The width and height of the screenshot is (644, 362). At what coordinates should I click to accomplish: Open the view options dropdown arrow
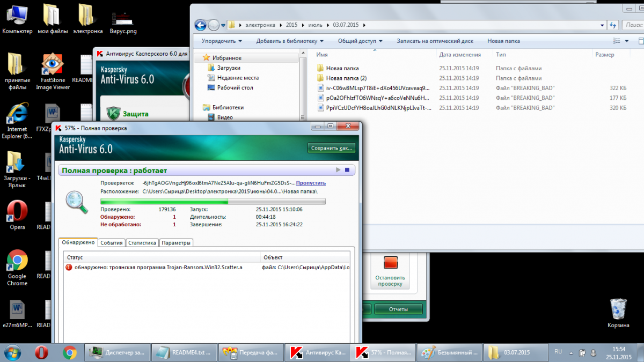(x=626, y=41)
